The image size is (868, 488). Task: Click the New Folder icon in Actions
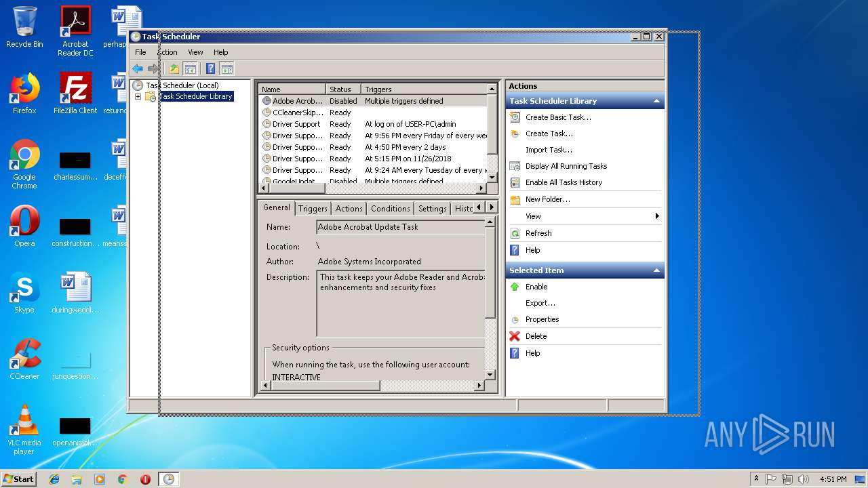(x=515, y=199)
